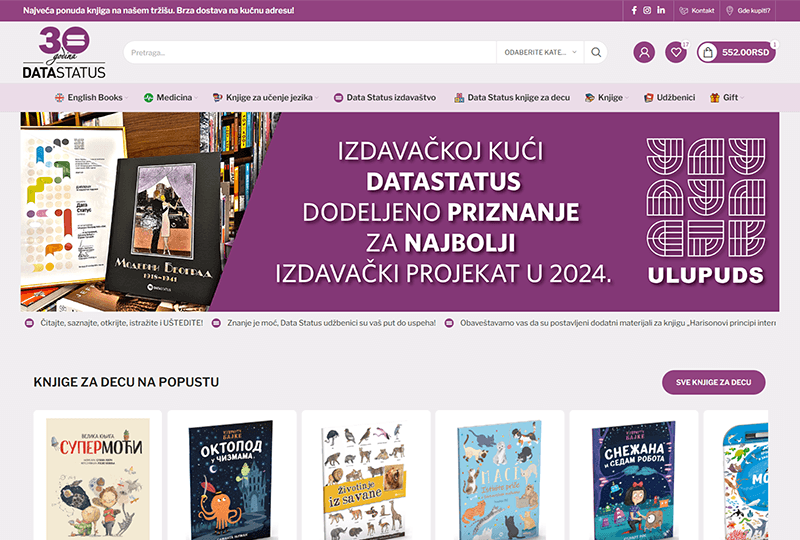The height and width of the screenshot is (540, 800).
Task: Click the SVE KNJIGE ZA DECU button
Action: pyautogui.click(x=713, y=382)
